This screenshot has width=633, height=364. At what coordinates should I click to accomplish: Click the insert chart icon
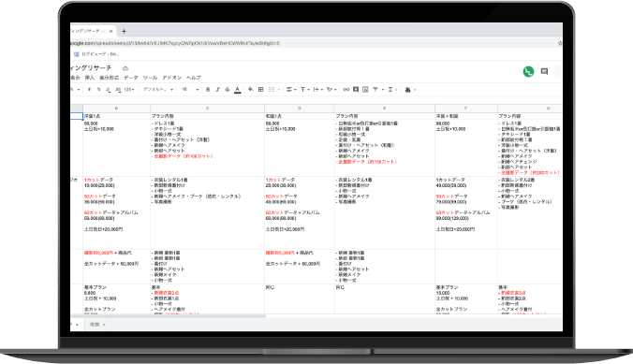[365, 90]
